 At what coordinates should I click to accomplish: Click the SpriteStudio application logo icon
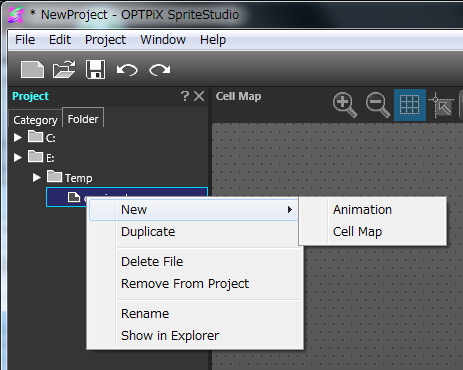[x=16, y=15]
